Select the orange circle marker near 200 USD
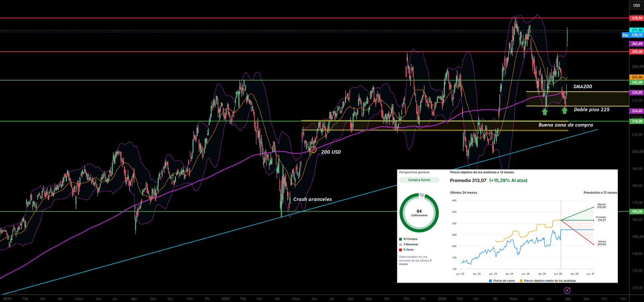This screenshot has height=302, width=644. click(x=313, y=151)
